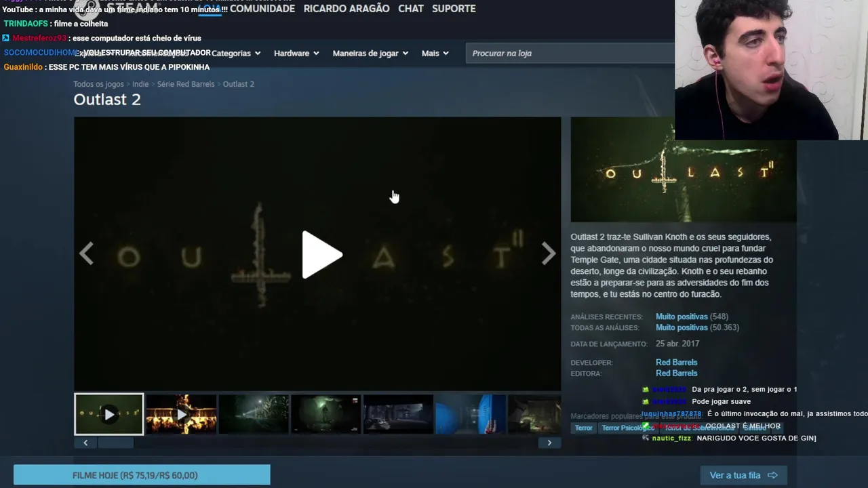Click the Outlast 2 header capsule image
Viewport: 868px width, 488px height.
[684, 169]
